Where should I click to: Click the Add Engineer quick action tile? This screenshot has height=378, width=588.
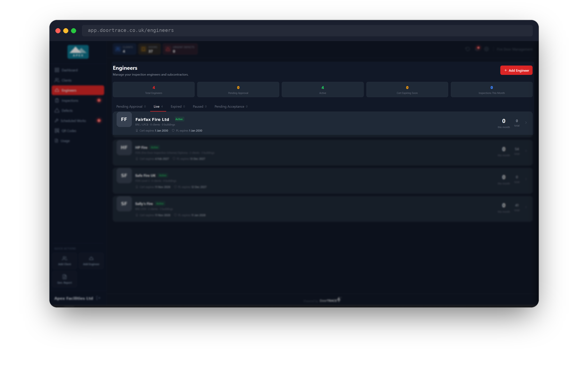coord(91,261)
